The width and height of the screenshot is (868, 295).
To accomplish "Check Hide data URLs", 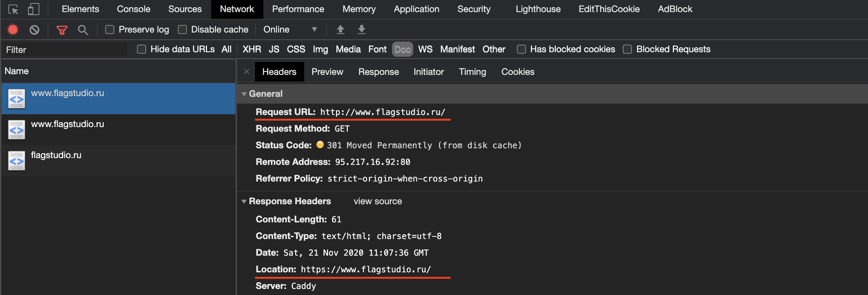I will (x=142, y=49).
